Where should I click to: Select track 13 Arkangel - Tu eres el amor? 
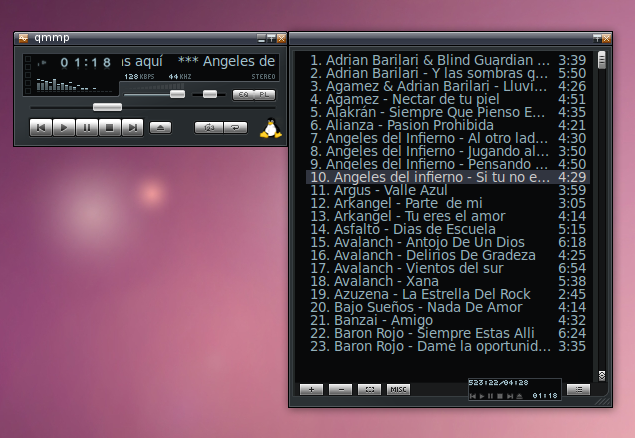click(x=448, y=216)
